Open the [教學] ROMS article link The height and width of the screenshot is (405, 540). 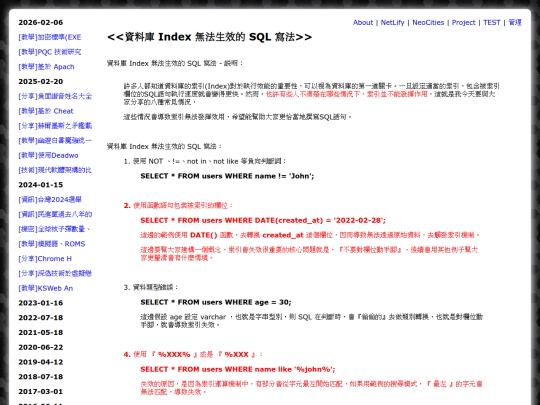[52, 244]
